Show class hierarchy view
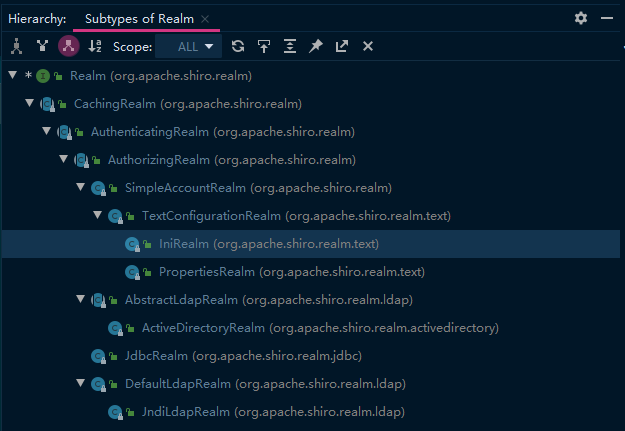The height and width of the screenshot is (431, 625). [16, 46]
